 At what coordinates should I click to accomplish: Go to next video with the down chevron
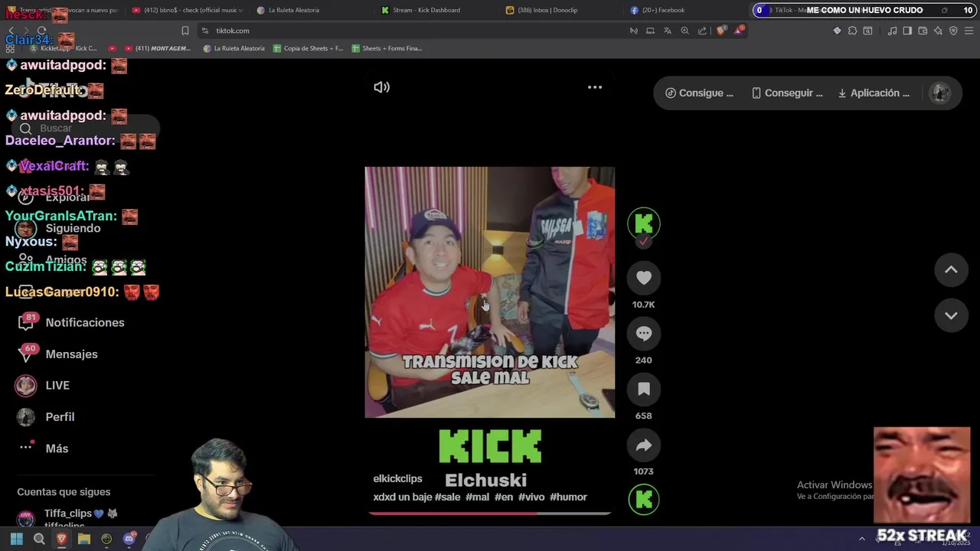click(x=951, y=315)
